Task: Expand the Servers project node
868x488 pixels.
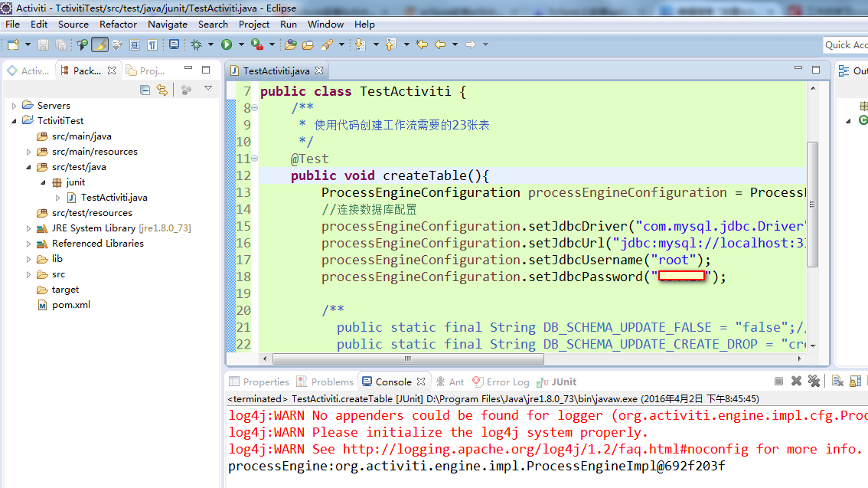Action: coord(14,105)
